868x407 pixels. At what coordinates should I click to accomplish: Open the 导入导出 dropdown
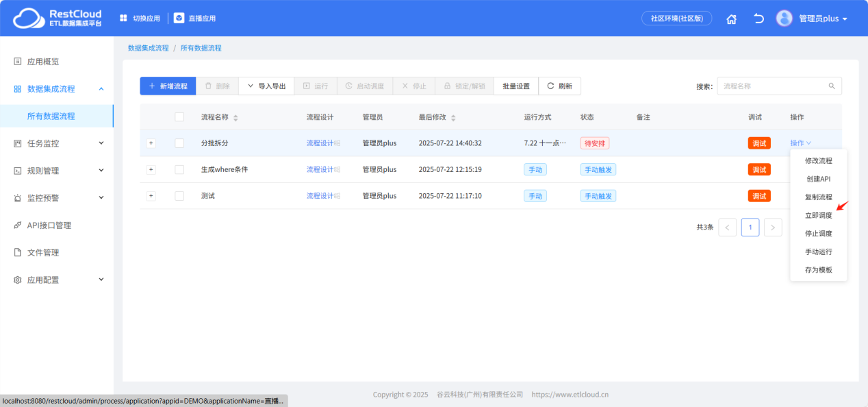(266, 86)
